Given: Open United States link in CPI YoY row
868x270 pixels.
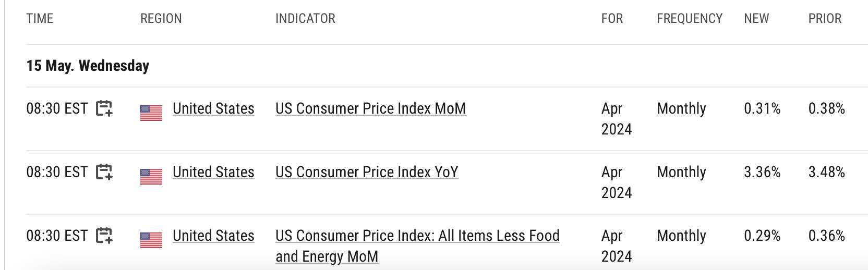Looking at the screenshot, I should [213, 172].
